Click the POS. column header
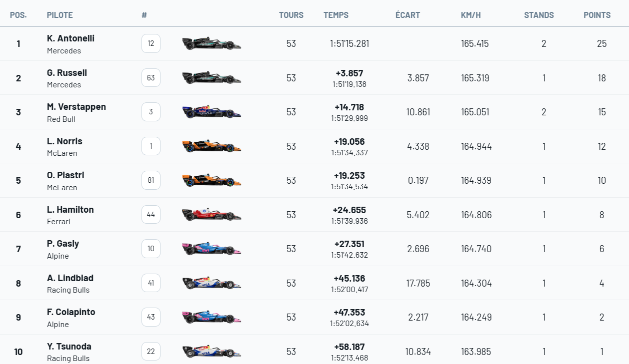This screenshot has height=364, width=629. point(18,15)
